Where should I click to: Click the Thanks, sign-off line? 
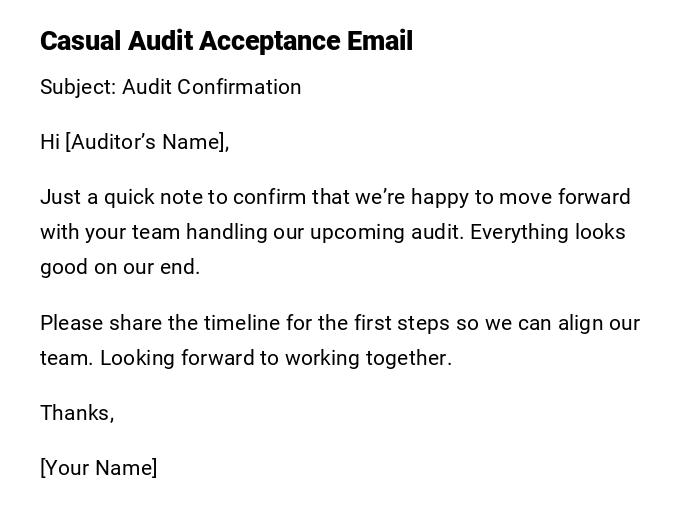(77, 413)
